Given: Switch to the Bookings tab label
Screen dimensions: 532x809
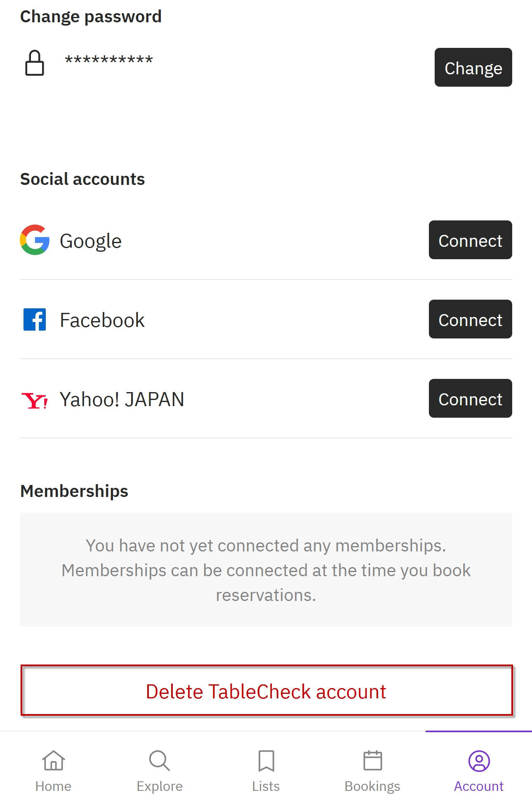Looking at the screenshot, I should click(372, 787).
